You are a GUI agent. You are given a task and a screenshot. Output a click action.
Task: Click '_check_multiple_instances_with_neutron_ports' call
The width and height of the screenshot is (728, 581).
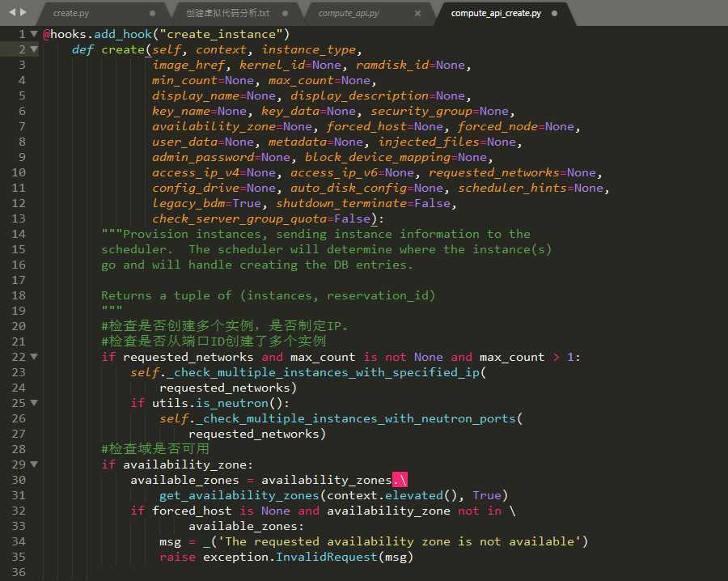(x=356, y=418)
